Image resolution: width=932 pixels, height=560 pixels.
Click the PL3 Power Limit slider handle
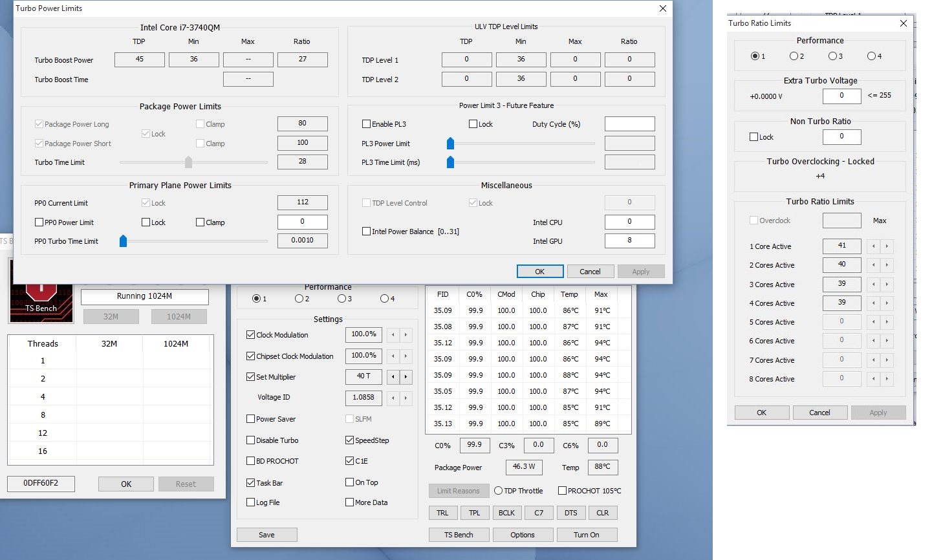(x=451, y=144)
